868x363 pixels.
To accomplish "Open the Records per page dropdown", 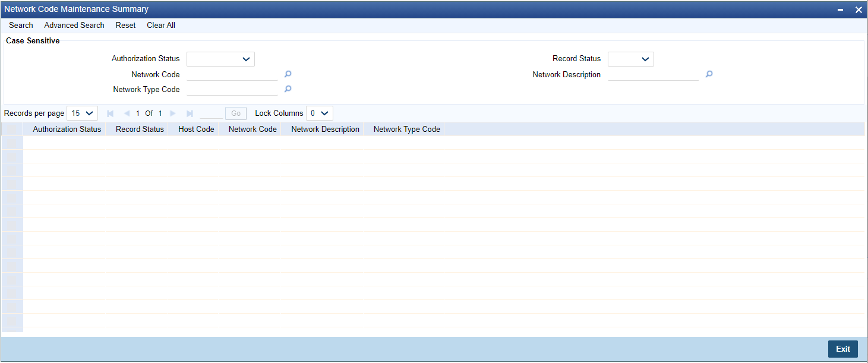I will tap(83, 113).
